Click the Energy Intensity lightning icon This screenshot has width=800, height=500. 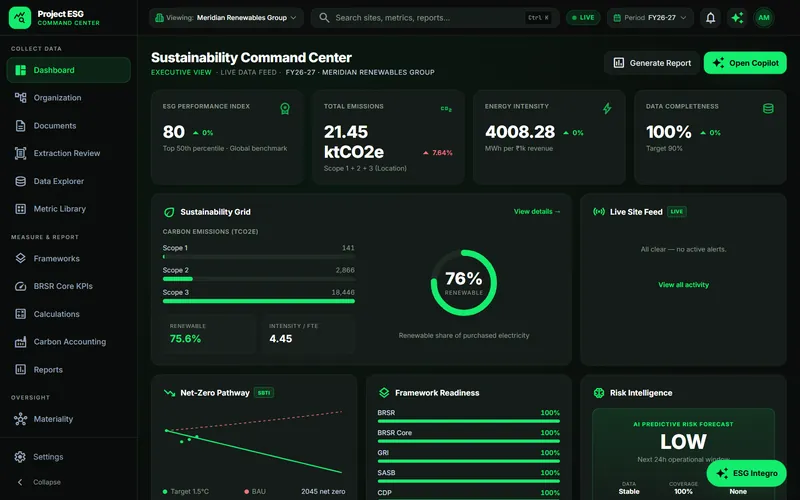click(607, 108)
